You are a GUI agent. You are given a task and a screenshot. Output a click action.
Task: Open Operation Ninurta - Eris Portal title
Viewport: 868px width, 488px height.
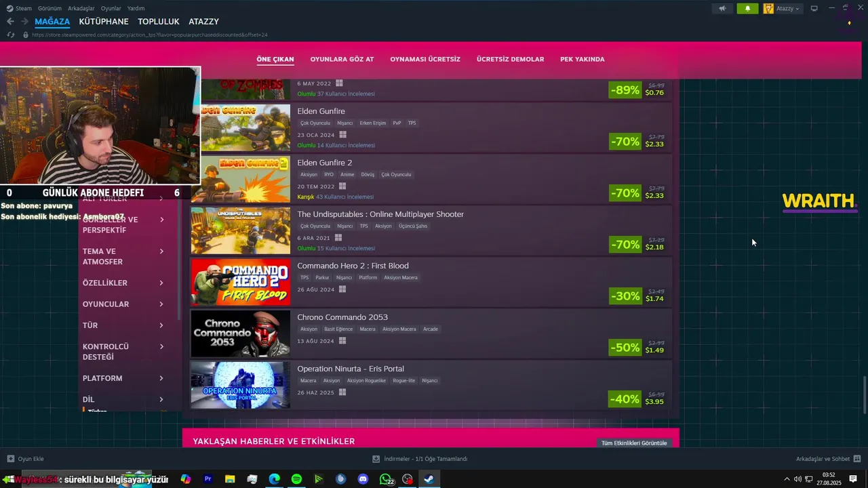351,369
